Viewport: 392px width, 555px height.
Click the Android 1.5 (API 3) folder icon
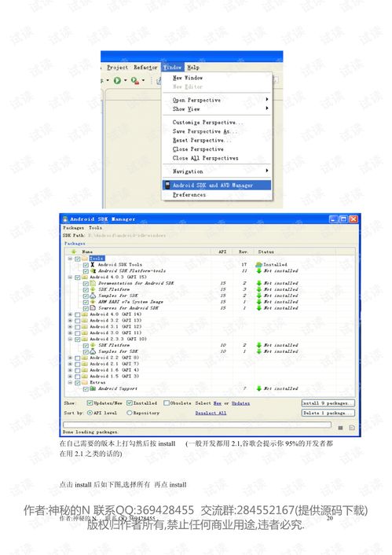[85, 377]
